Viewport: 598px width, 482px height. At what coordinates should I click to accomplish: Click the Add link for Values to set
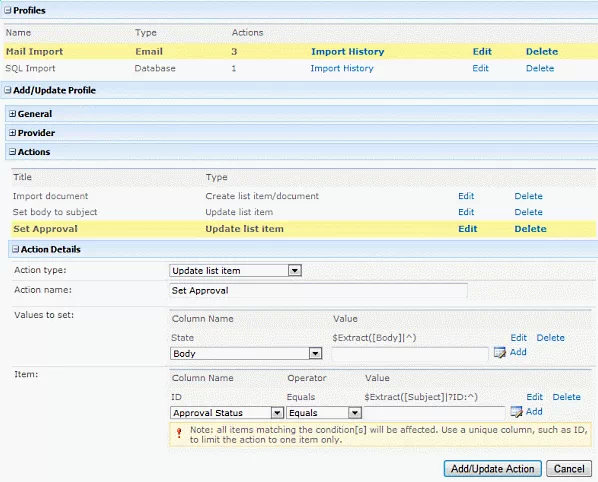point(518,352)
